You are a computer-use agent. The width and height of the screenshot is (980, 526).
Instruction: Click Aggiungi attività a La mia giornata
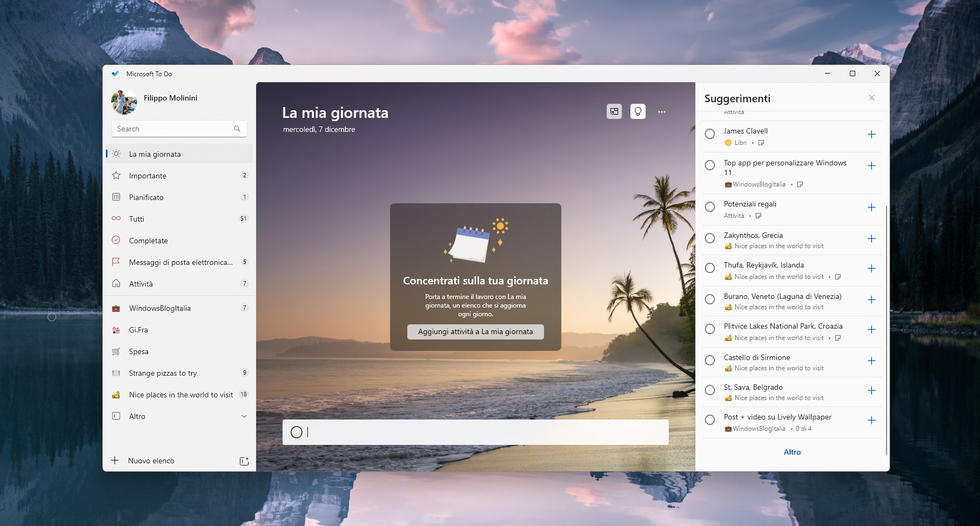tap(475, 331)
